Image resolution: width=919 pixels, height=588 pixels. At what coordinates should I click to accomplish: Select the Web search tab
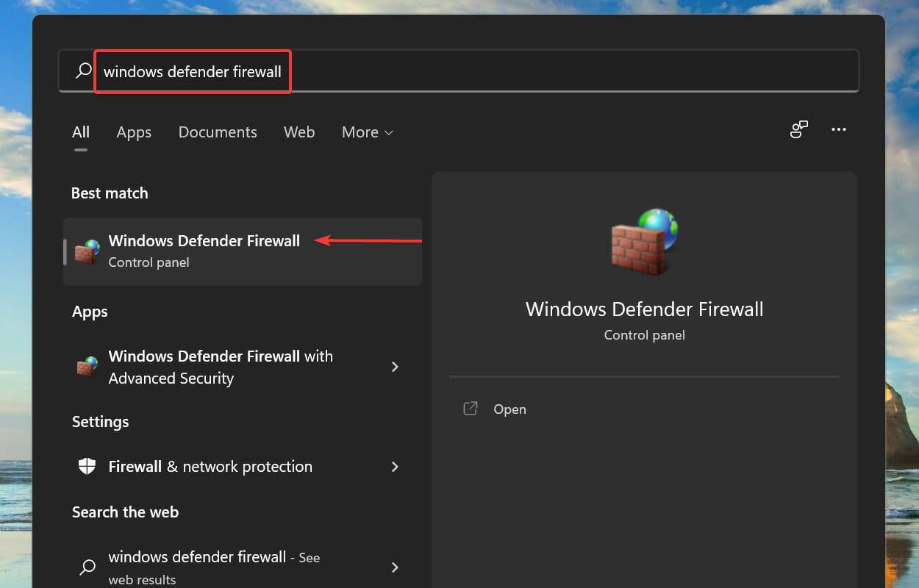click(x=299, y=132)
